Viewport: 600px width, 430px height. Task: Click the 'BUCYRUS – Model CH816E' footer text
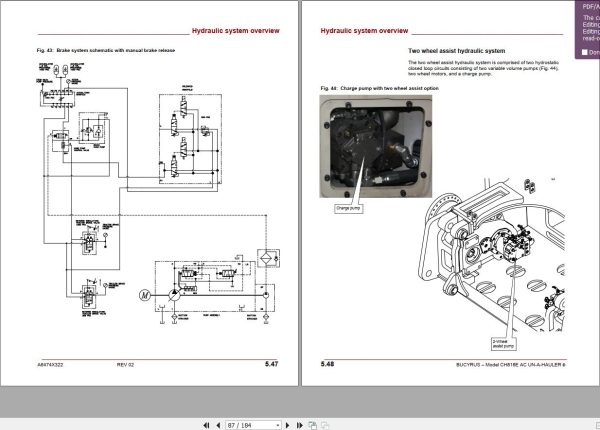tap(511, 365)
